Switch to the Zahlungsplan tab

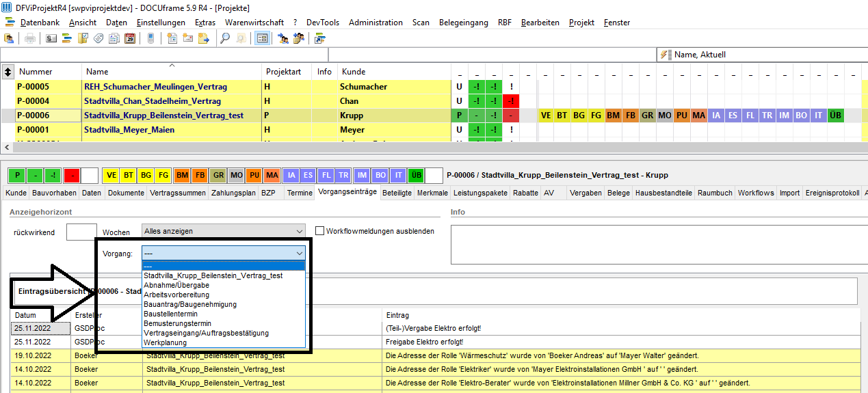coord(233,193)
